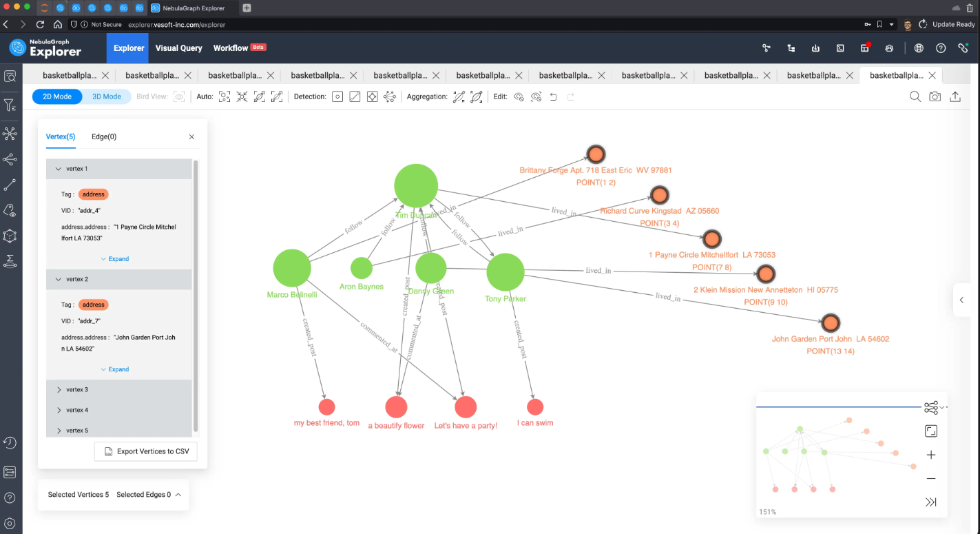Screen dimensions: 980x534
Task: Click Expand link under addr_4 vertex
Action: click(x=115, y=259)
